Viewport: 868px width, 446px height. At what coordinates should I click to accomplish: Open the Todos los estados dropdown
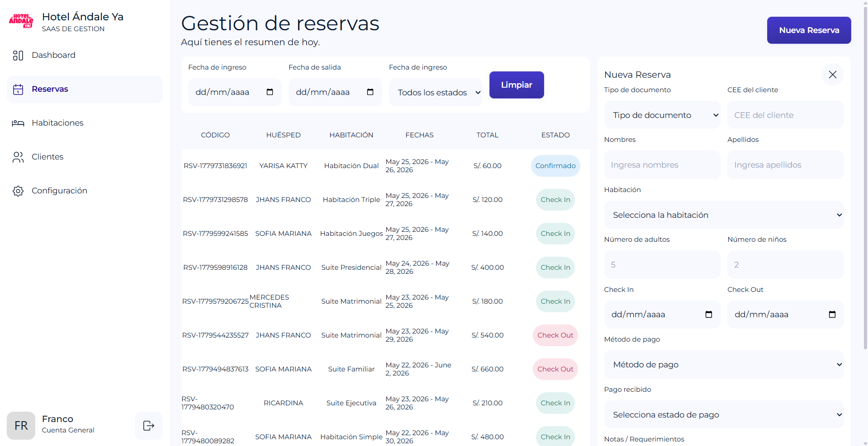pos(436,93)
